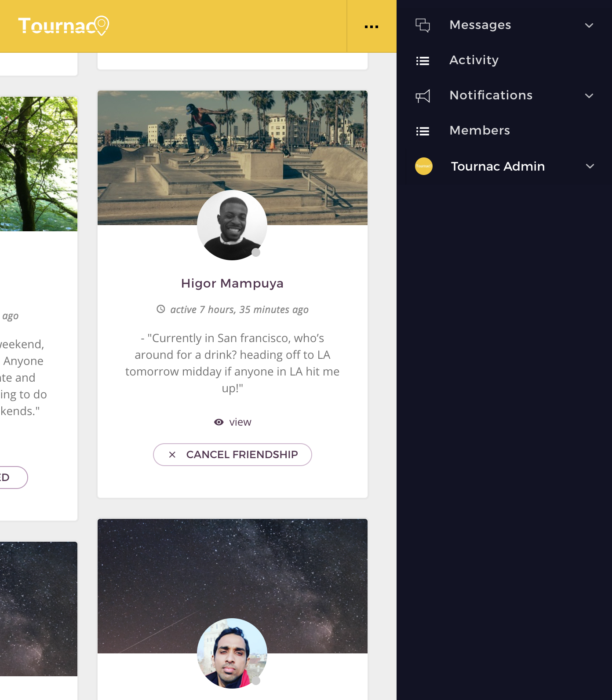Click Higor Mampuya's profile avatar
This screenshot has height=700, width=612.
[232, 225]
